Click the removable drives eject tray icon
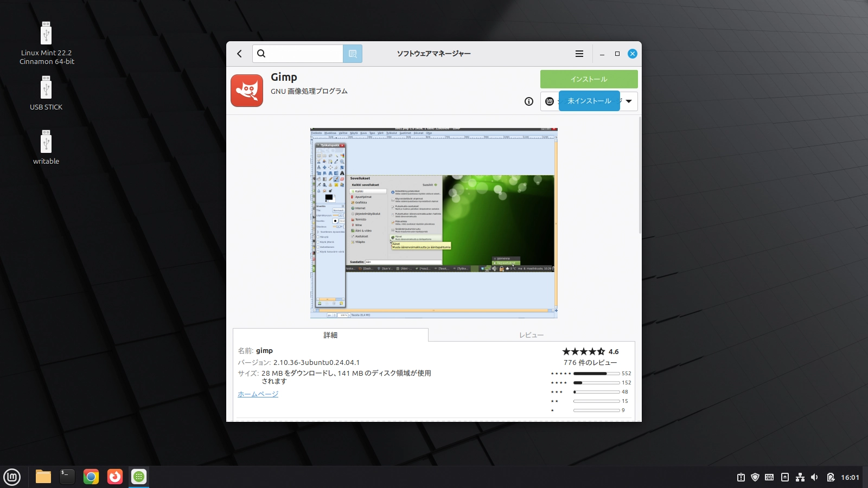 coord(785,477)
